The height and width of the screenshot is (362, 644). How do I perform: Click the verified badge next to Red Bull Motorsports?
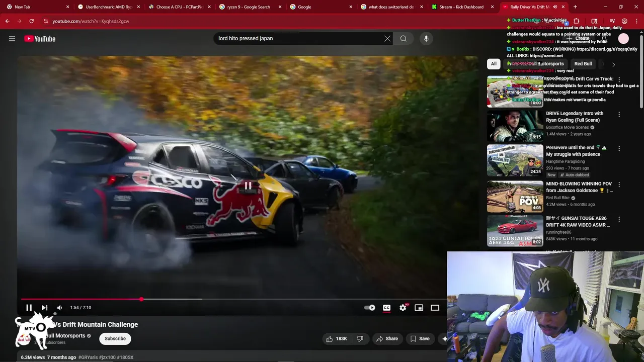coord(89,336)
